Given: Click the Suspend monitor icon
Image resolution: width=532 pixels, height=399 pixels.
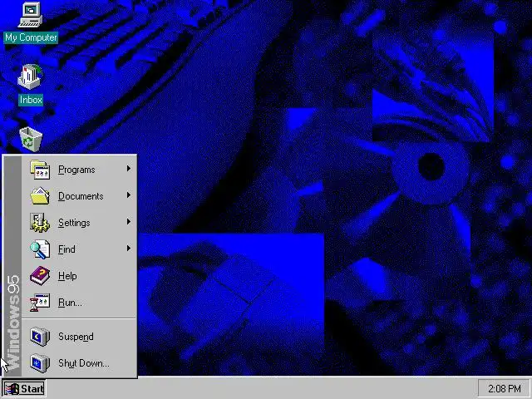Looking at the screenshot, I should tap(40, 336).
